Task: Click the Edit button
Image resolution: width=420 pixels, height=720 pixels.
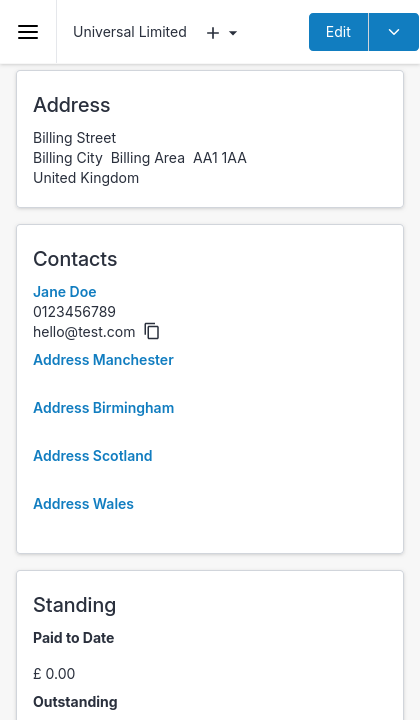Action: point(338,32)
